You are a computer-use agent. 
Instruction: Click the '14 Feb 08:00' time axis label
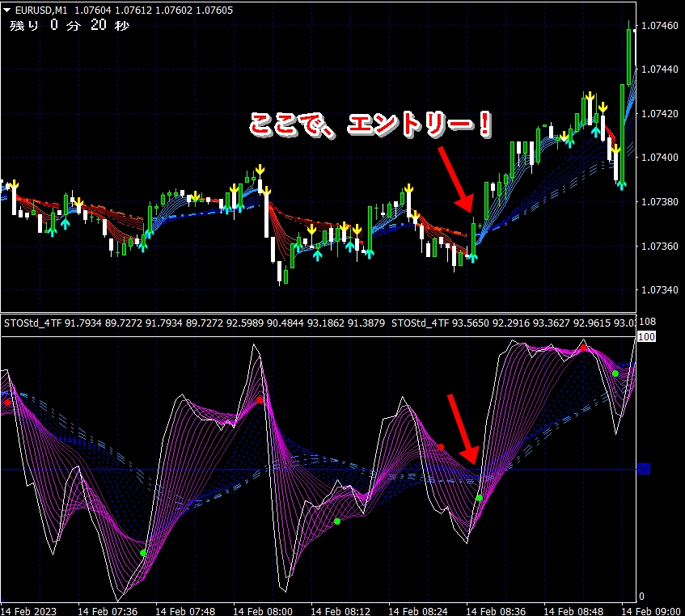[262, 611]
